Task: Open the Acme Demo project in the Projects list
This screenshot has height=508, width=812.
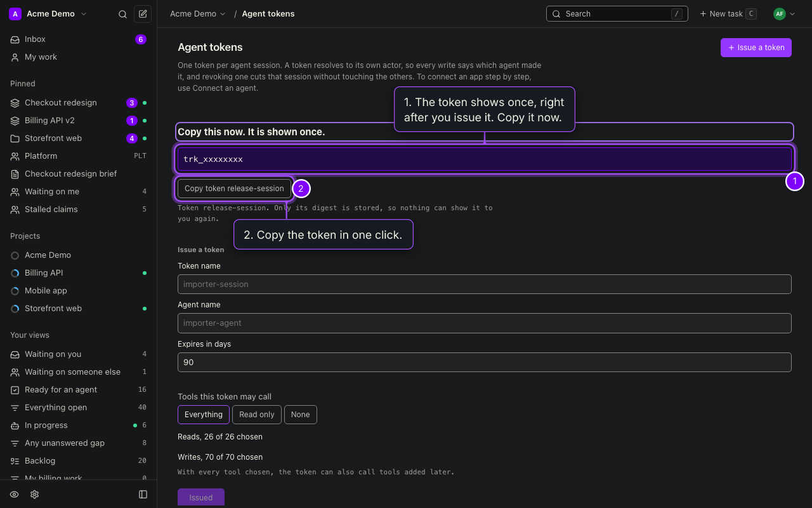Action: pos(79,255)
